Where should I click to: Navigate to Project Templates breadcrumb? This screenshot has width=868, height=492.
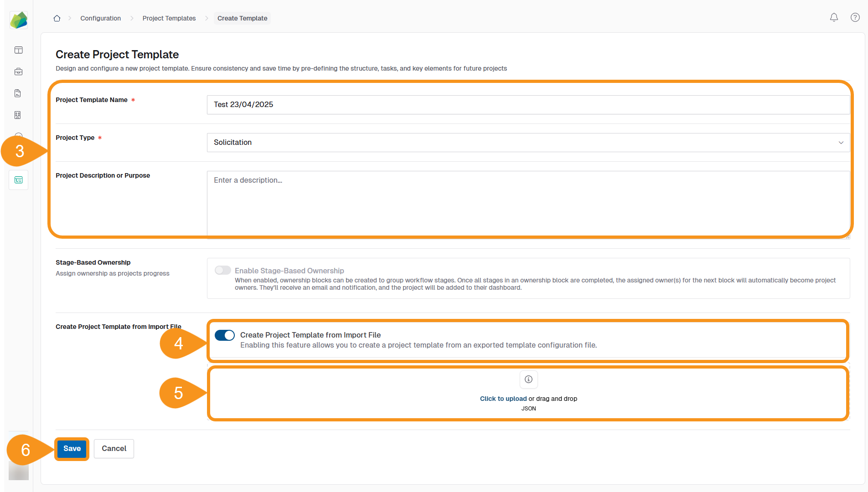(x=169, y=18)
